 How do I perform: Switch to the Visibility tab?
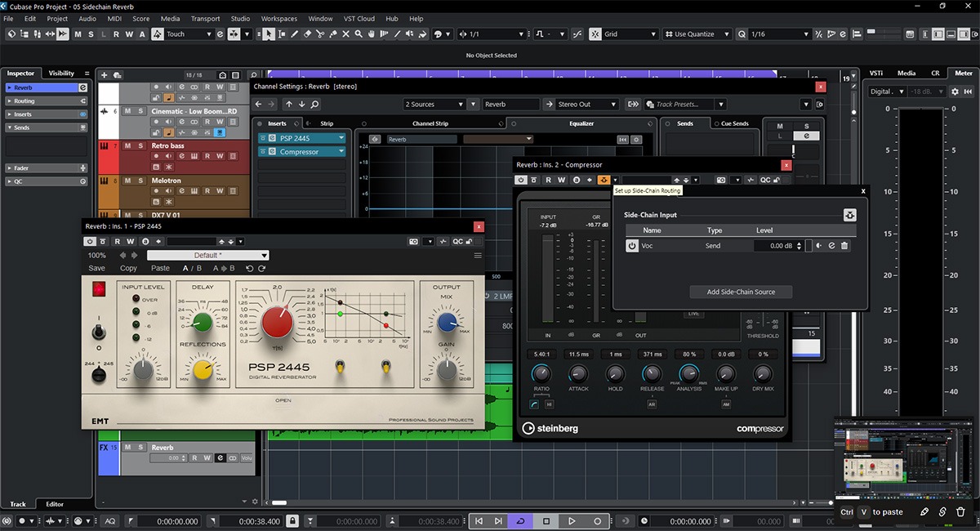click(61, 74)
